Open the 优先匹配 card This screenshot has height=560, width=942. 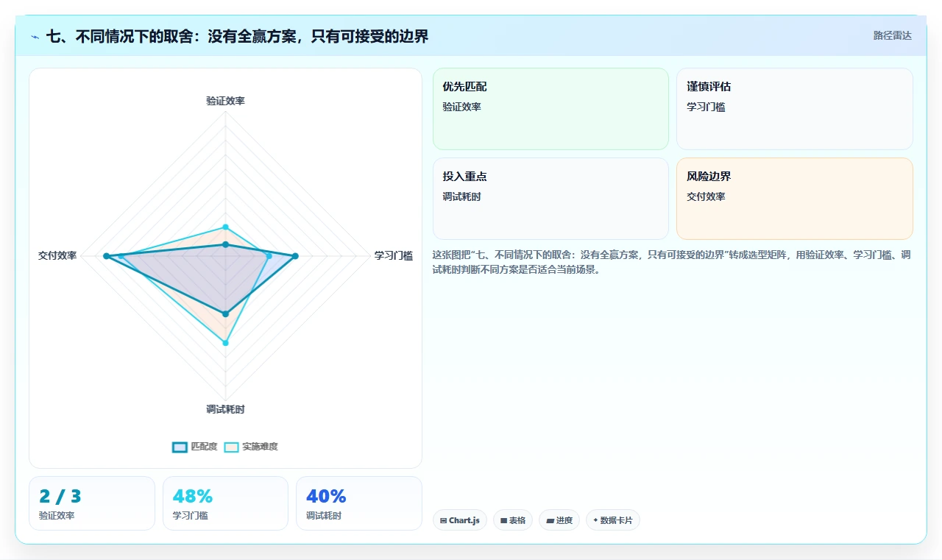tap(550, 109)
